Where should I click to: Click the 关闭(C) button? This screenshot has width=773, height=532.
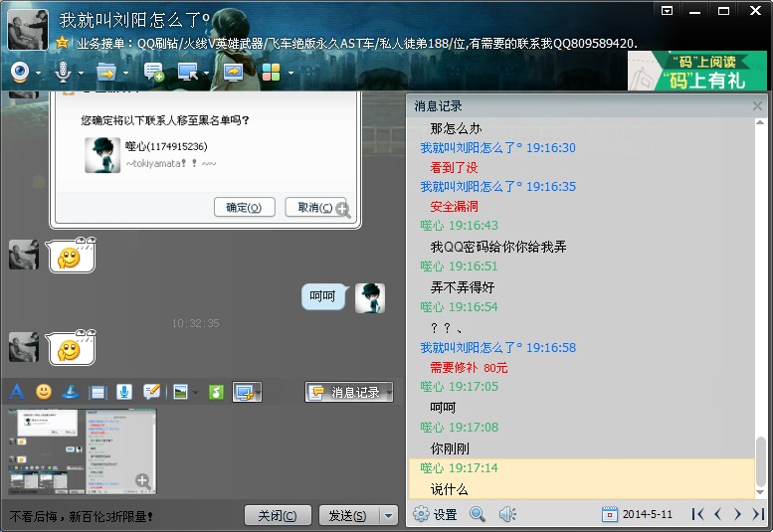278,515
